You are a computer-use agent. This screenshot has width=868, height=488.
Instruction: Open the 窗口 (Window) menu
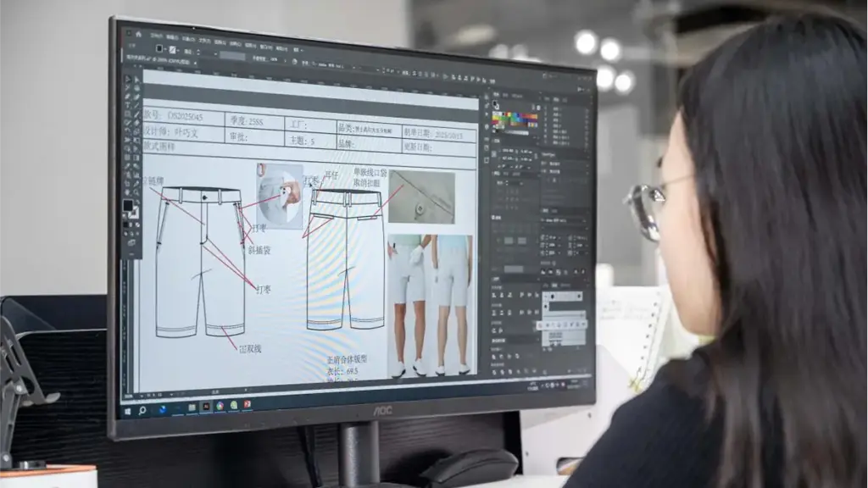point(266,47)
